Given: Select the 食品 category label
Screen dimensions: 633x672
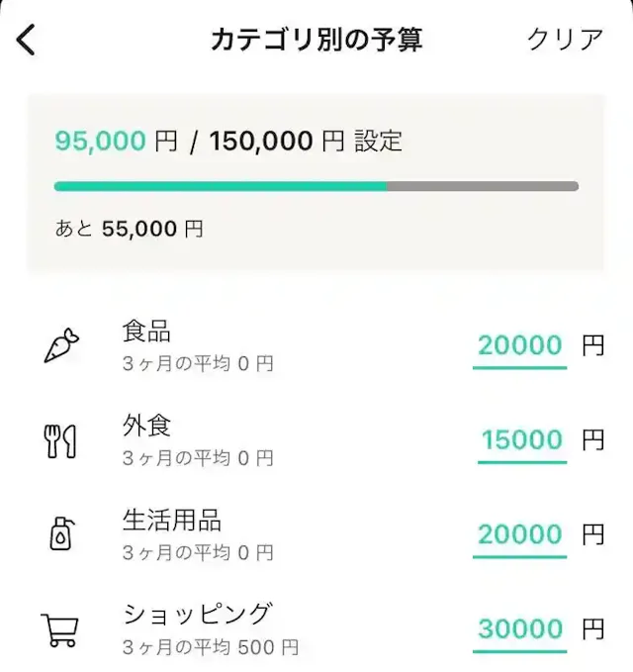Looking at the screenshot, I should pos(147,331).
